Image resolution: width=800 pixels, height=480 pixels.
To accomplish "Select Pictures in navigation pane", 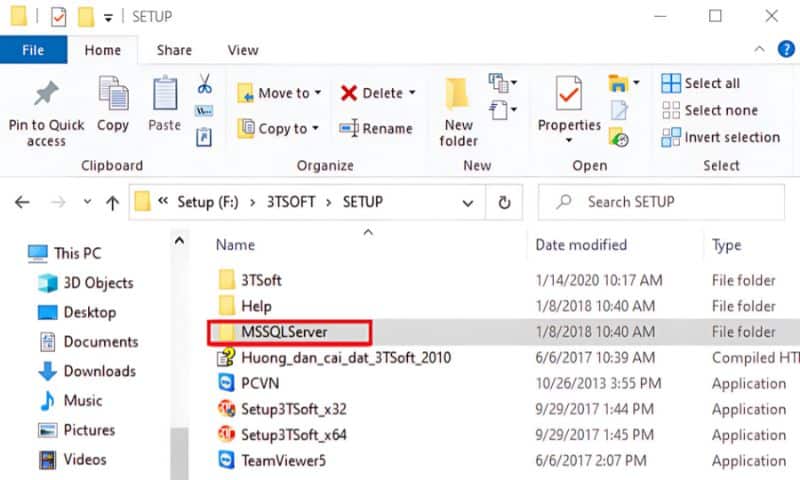I will tap(76, 430).
